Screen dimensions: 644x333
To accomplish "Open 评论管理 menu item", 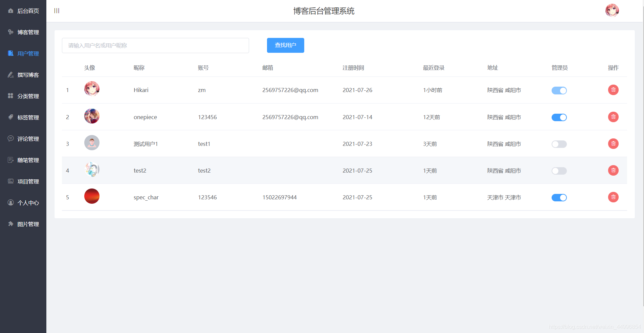I will coord(23,139).
